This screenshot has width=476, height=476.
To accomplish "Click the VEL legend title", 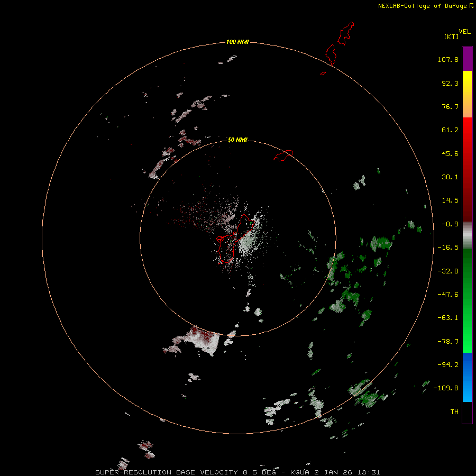I will (464, 32).
